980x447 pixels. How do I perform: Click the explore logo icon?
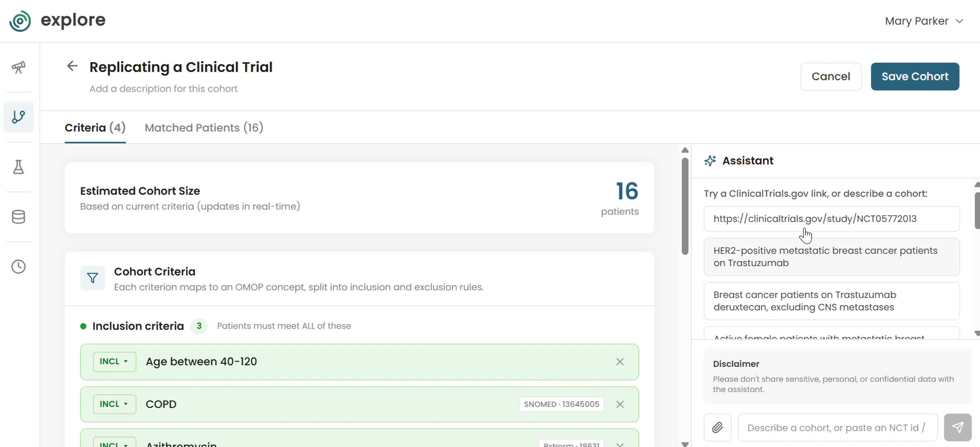20,21
